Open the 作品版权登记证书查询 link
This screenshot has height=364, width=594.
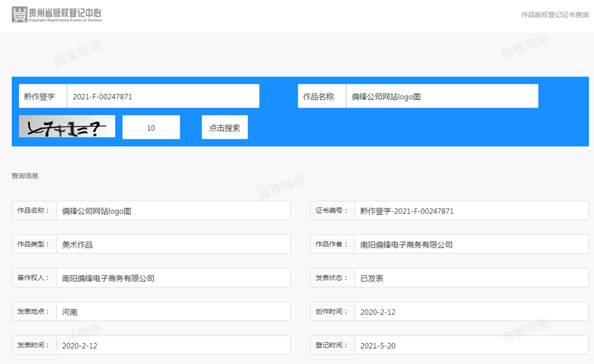pos(555,15)
